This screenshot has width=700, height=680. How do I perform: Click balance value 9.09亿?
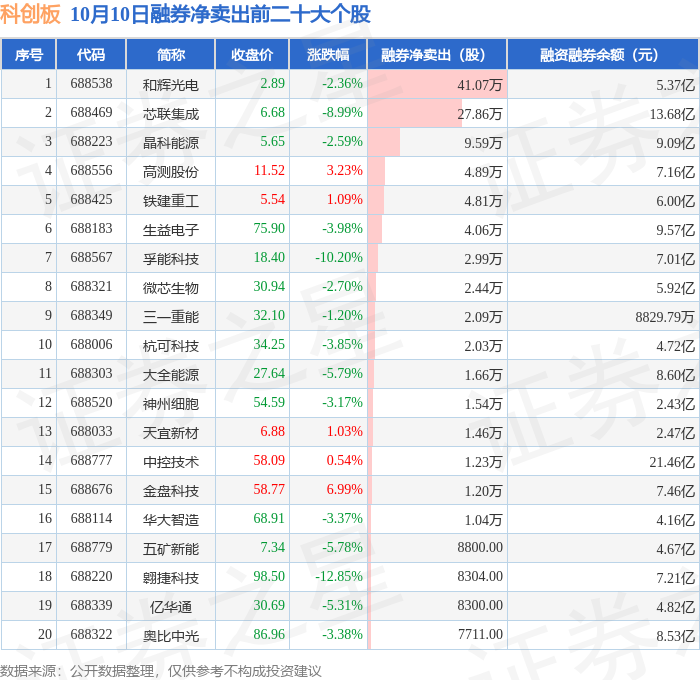(x=675, y=143)
